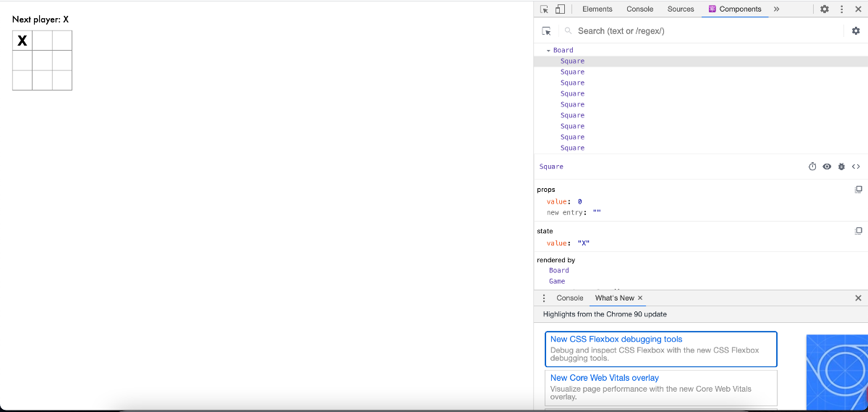Edit the new entry props field
This screenshot has width=868, height=412.
597,213
